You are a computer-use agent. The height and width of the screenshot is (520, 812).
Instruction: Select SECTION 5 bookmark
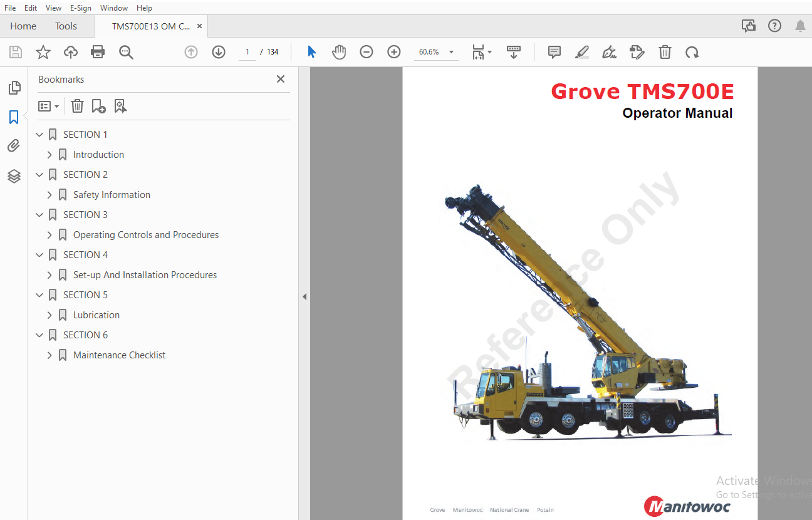pyautogui.click(x=85, y=295)
